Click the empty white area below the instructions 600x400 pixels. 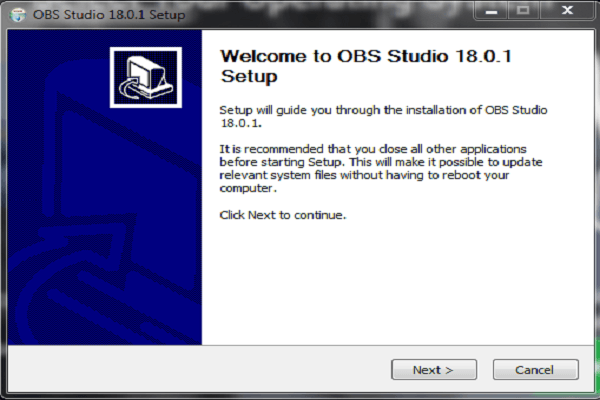(x=398, y=283)
